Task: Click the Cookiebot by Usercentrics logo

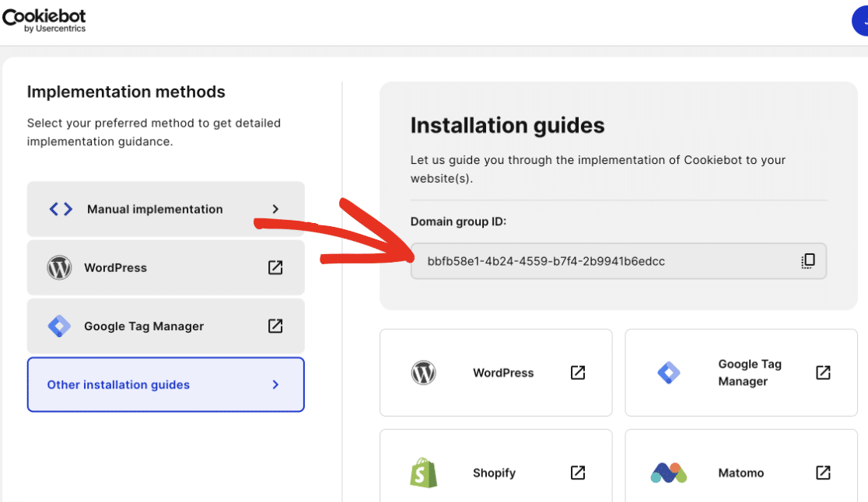Action: pos(44,20)
